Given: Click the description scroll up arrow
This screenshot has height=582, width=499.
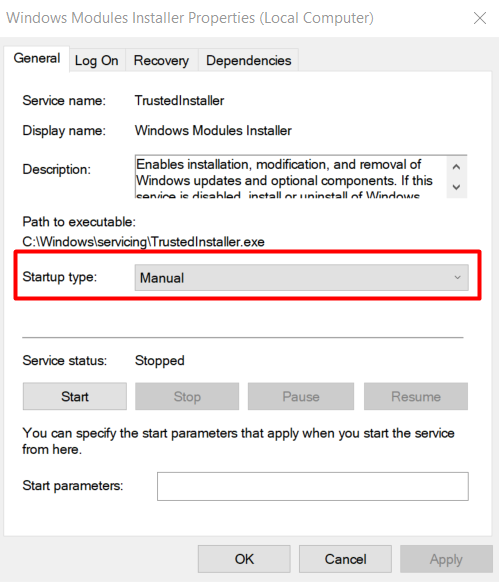Looking at the screenshot, I should point(457,167).
